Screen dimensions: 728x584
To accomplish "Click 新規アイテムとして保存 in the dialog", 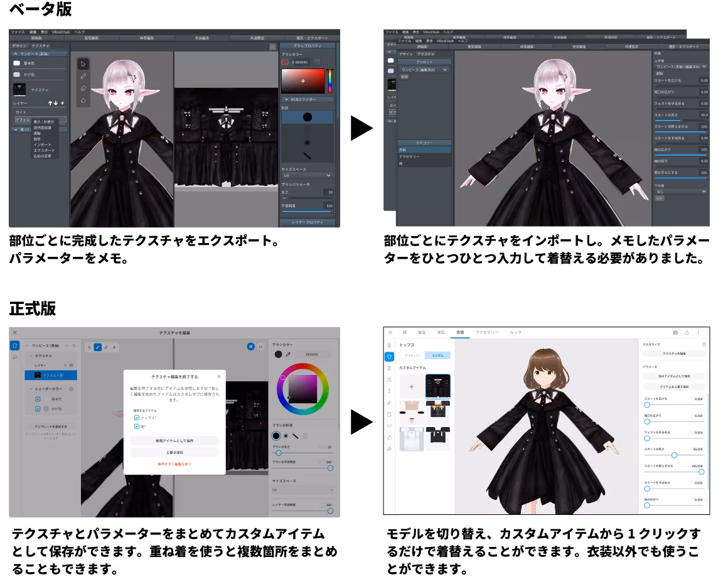I will tap(174, 440).
